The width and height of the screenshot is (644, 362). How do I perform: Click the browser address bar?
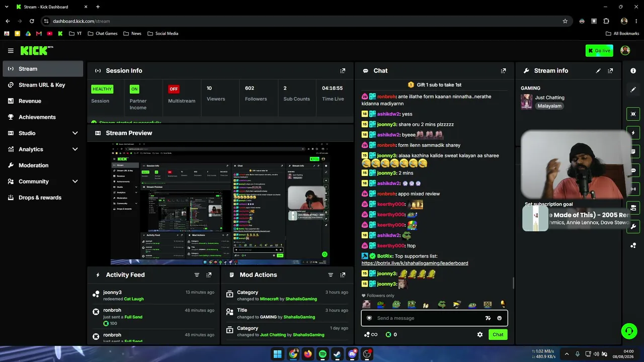coord(302,21)
